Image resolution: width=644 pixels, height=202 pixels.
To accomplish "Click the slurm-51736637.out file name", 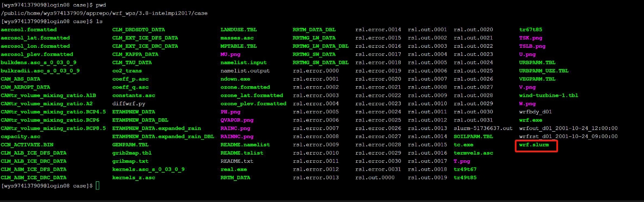I will click(x=483, y=128).
